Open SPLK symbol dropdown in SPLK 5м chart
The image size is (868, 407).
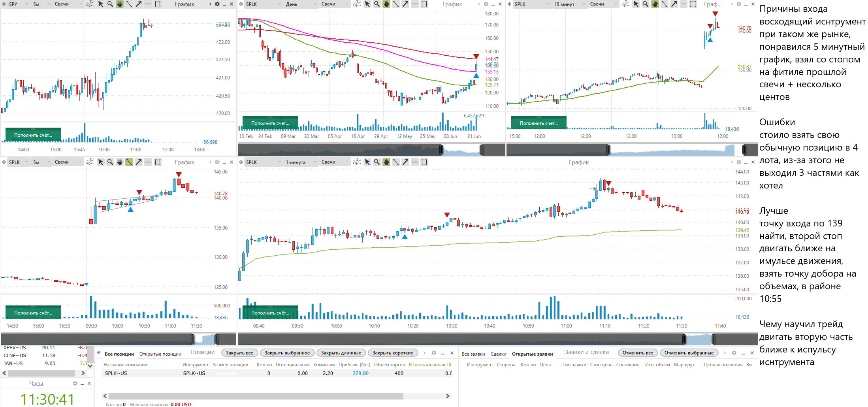19,162
